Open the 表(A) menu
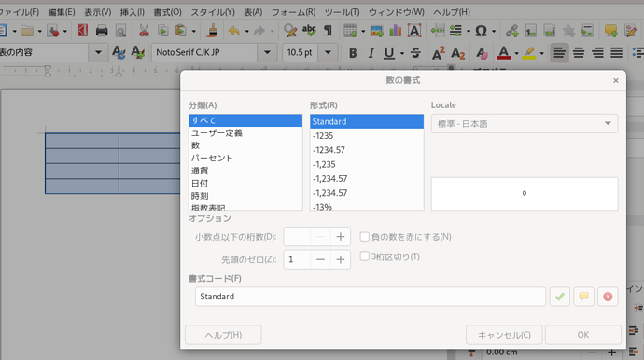The height and width of the screenshot is (360, 644). [254, 12]
